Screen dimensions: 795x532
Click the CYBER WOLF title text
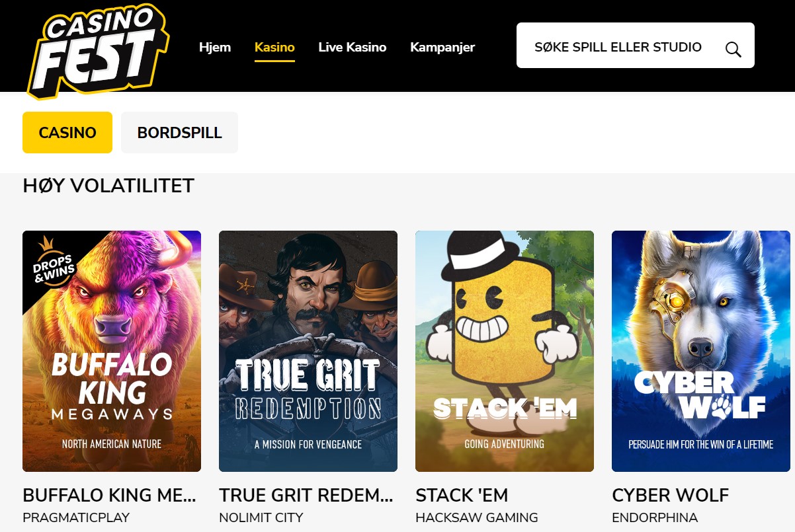(671, 495)
